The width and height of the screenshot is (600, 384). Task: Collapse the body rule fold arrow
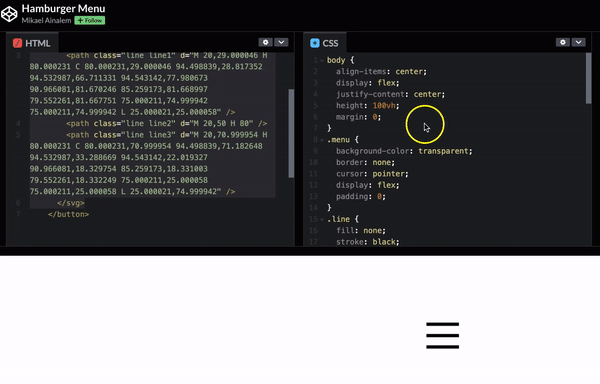coord(322,60)
